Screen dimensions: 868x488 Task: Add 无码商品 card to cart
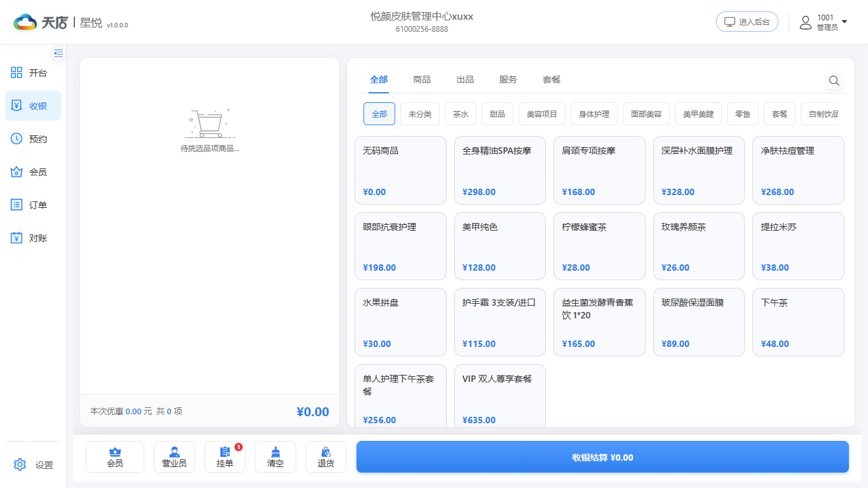click(400, 170)
